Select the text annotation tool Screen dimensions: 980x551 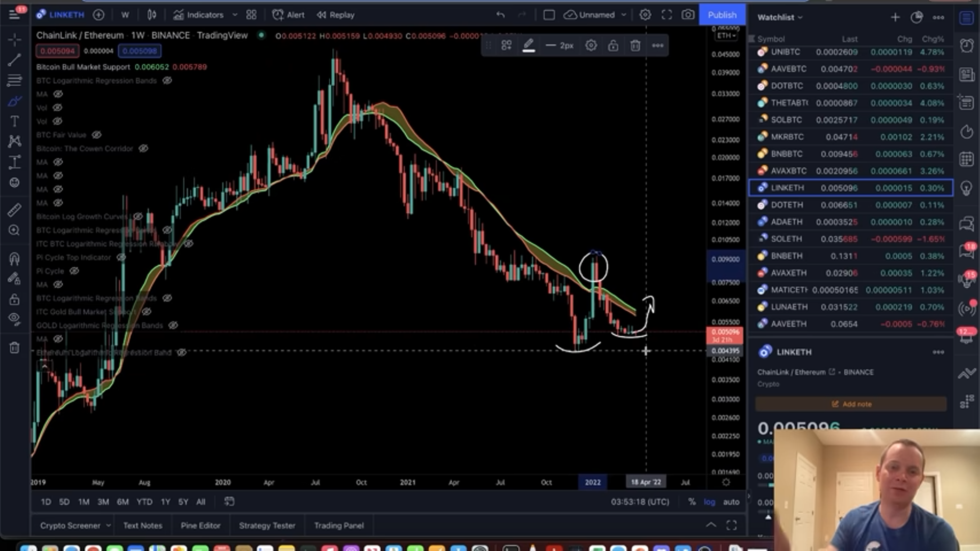pyautogui.click(x=14, y=121)
